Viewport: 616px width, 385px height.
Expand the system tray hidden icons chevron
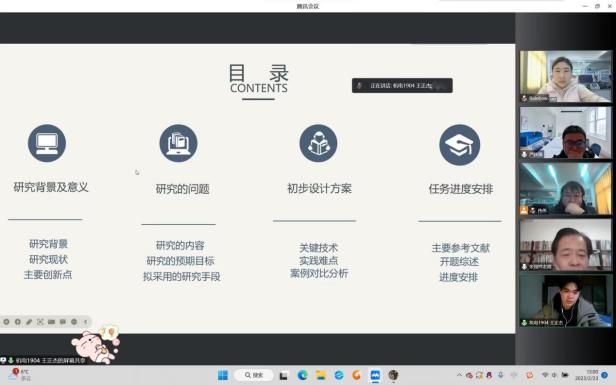[459, 375]
